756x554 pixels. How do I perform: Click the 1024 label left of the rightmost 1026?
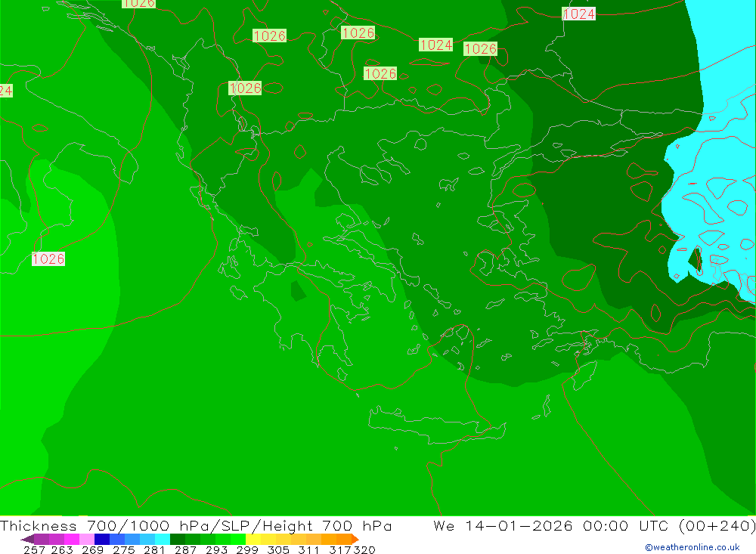pyautogui.click(x=436, y=45)
